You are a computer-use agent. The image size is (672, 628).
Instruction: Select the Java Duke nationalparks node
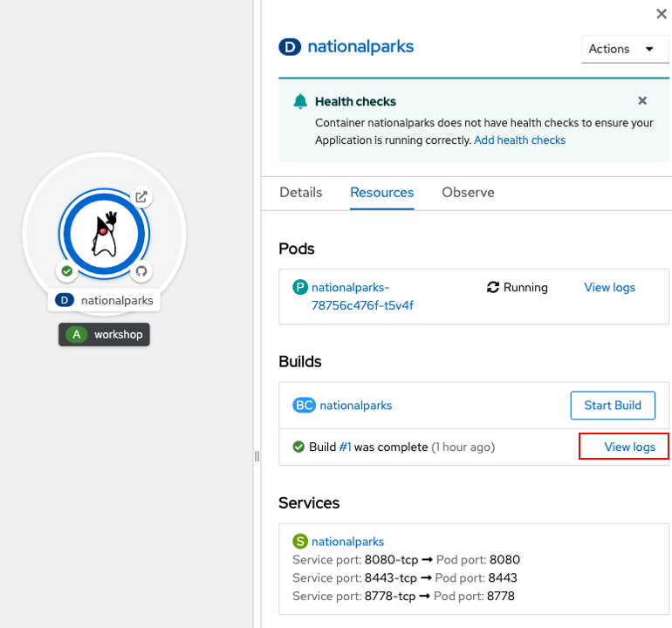point(104,234)
